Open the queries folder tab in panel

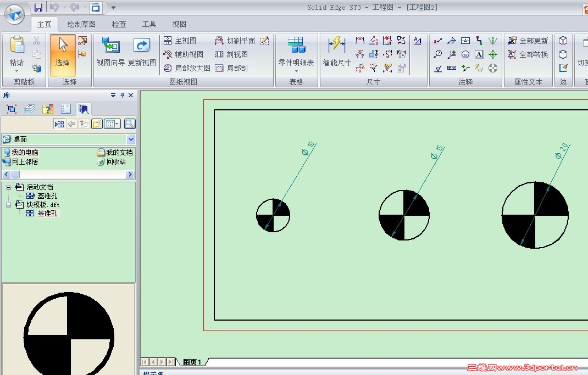pyautogui.click(x=48, y=109)
